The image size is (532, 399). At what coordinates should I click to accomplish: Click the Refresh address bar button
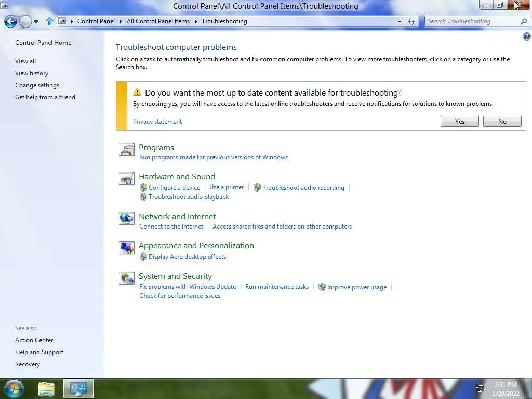click(411, 21)
